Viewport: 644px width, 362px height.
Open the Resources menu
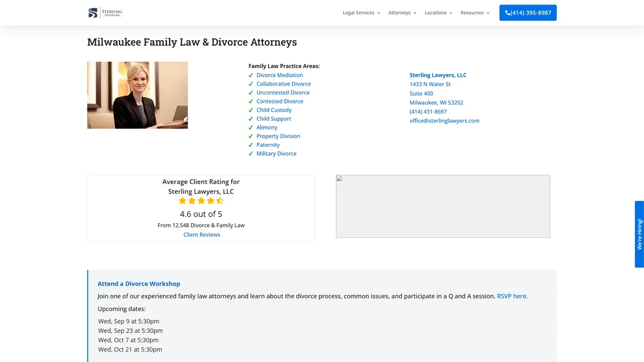point(475,13)
